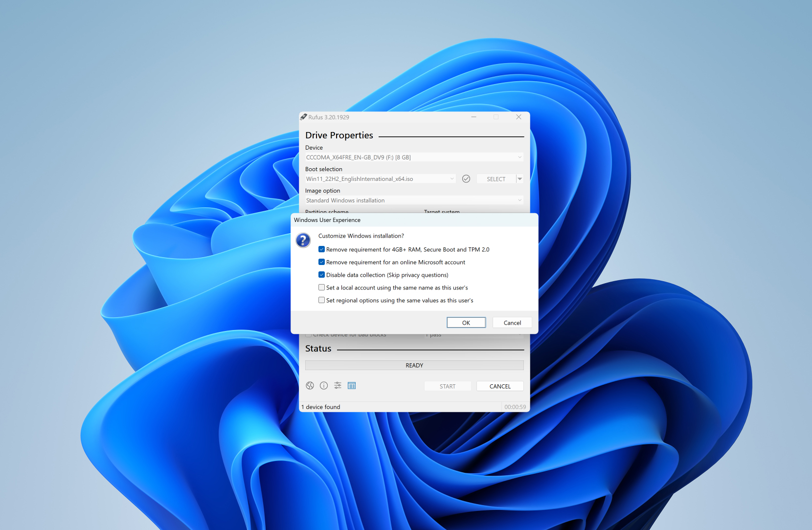The width and height of the screenshot is (812, 530).
Task: Click the START button in Rufus
Action: (448, 386)
